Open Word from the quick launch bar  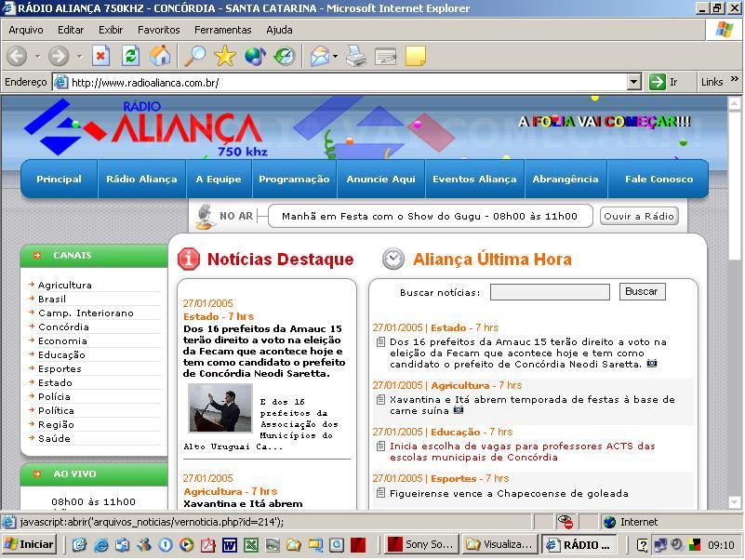(x=229, y=545)
